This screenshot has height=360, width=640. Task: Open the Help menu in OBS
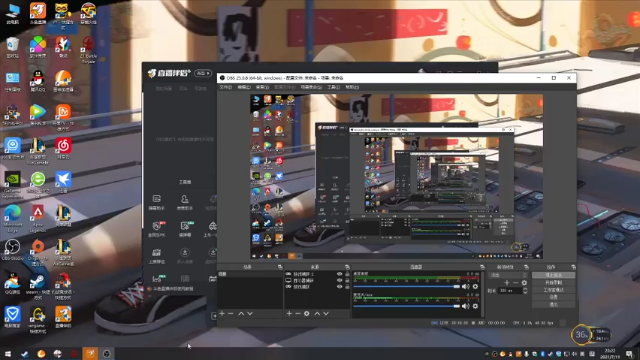click(x=352, y=87)
